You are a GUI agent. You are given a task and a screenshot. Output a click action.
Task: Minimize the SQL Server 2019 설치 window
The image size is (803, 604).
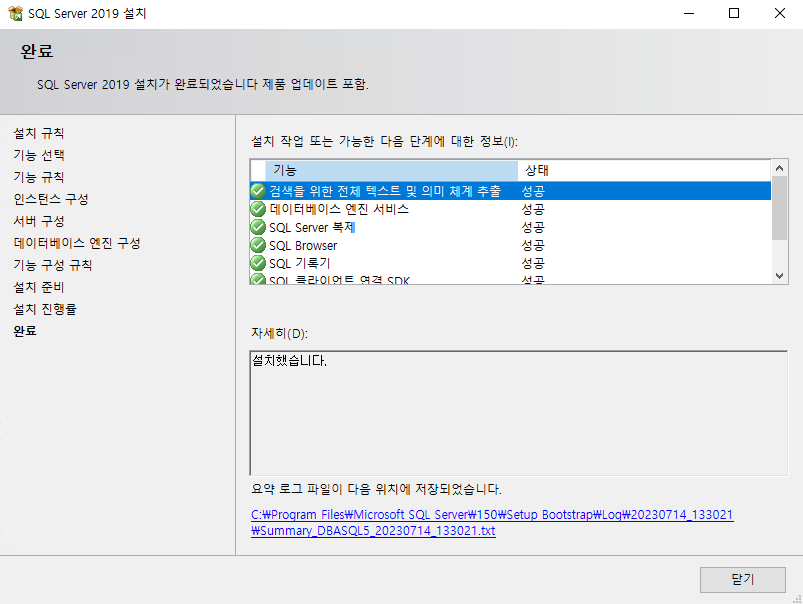tap(689, 13)
